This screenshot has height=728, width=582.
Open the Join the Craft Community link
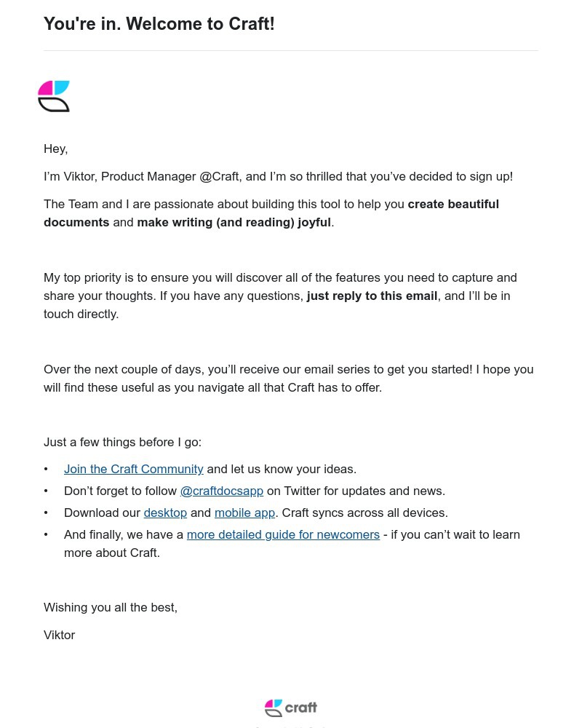133,470
